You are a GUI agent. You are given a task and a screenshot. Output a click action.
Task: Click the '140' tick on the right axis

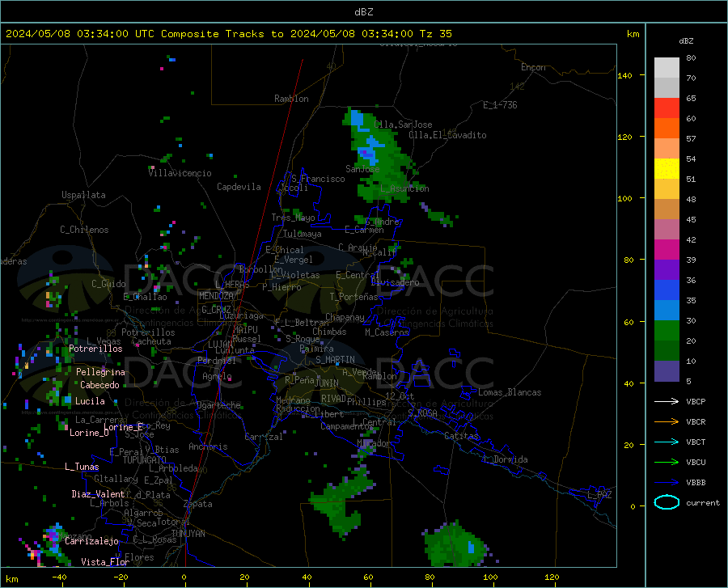pos(625,75)
